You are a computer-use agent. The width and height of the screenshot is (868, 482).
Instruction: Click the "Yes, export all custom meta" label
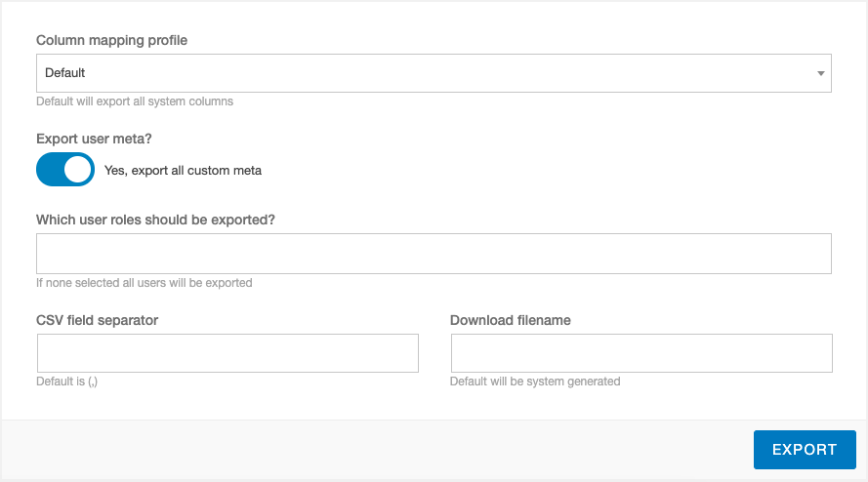pyautogui.click(x=183, y=171)
